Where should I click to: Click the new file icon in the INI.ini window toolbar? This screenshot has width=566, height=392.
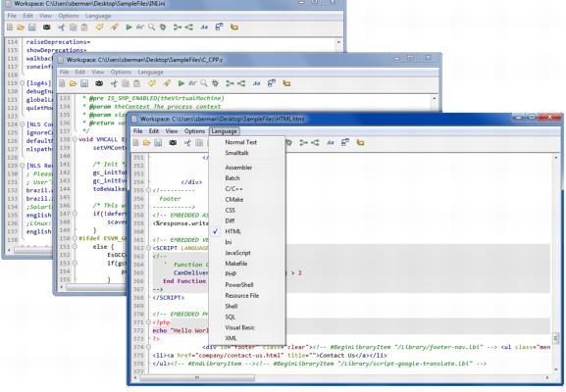(x=10, y=27)
